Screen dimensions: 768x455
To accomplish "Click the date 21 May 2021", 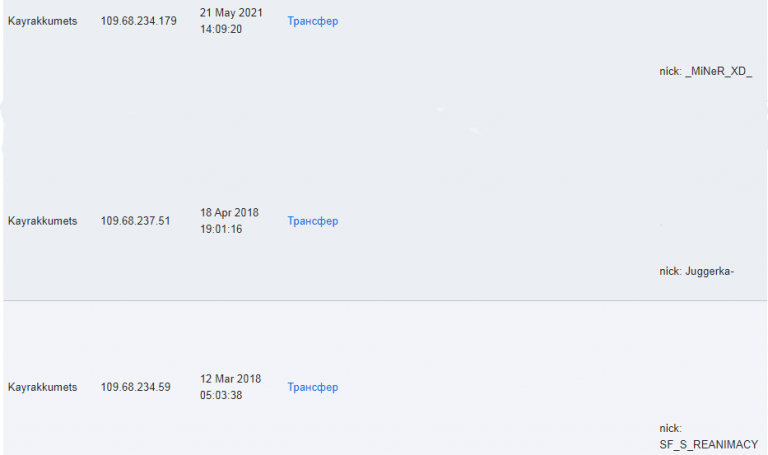I will coord(231,13).
